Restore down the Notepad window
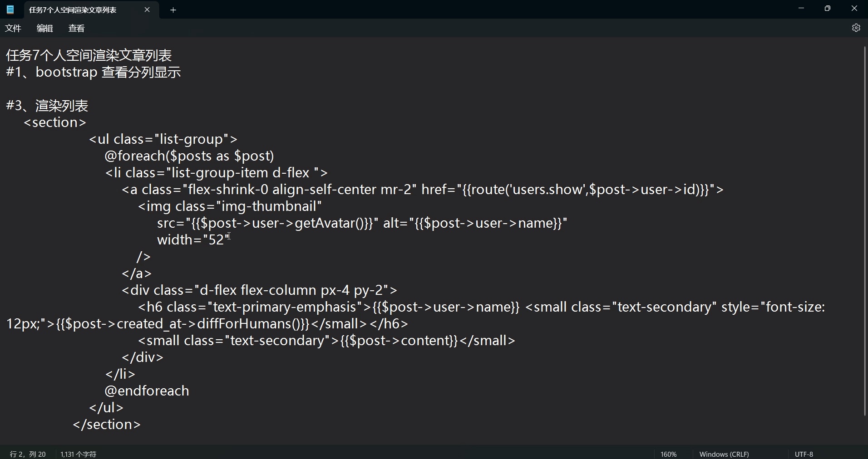Viewport: 868px width, 459px height. (828, 8)
